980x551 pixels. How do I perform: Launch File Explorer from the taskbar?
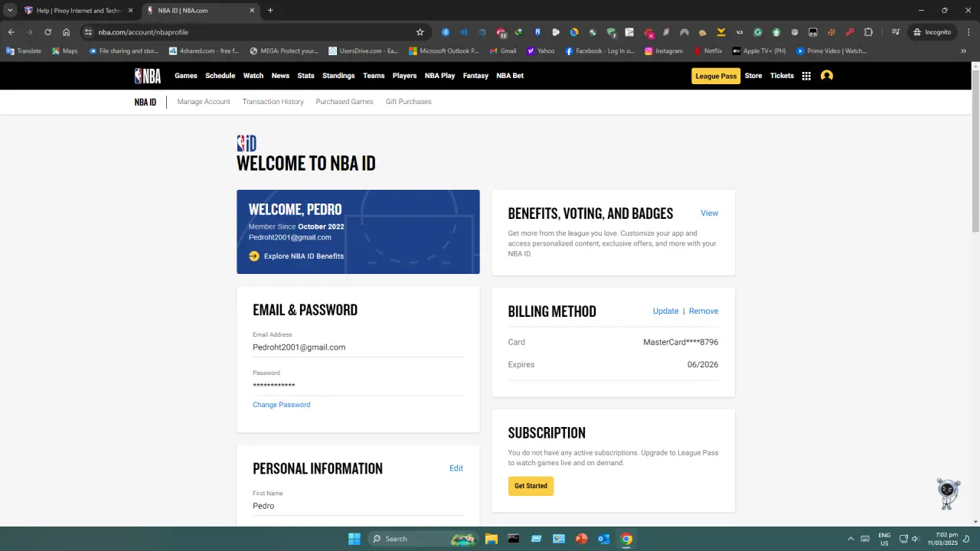(492, 539)
